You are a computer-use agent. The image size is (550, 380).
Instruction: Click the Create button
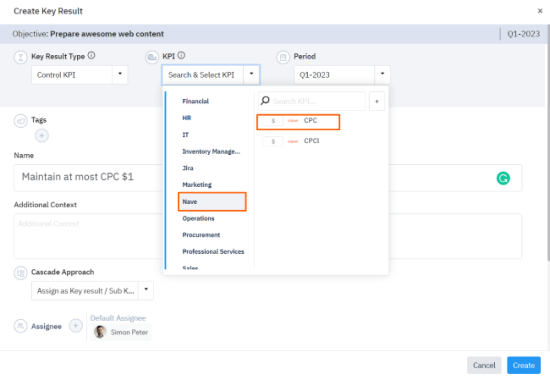click(524, 365)
